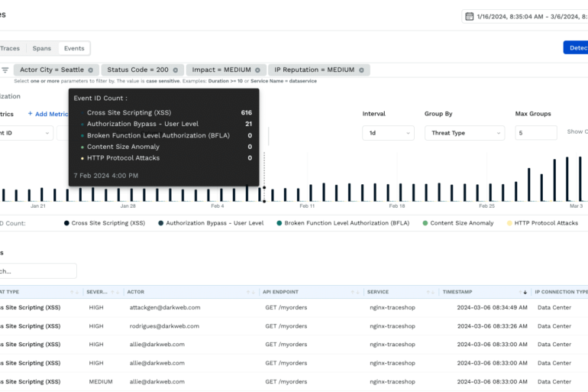Sort by API Endpoint column icon
The width and height of the screenshot is (588, 392).
coord(356,292)
